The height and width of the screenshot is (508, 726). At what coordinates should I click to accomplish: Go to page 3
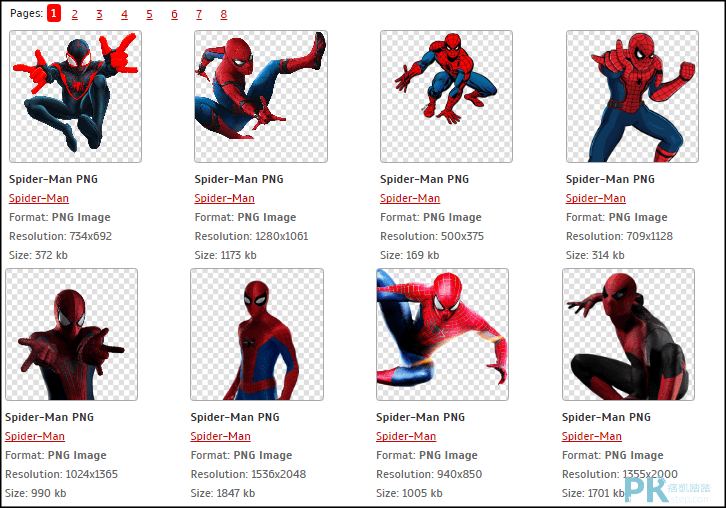99,14
